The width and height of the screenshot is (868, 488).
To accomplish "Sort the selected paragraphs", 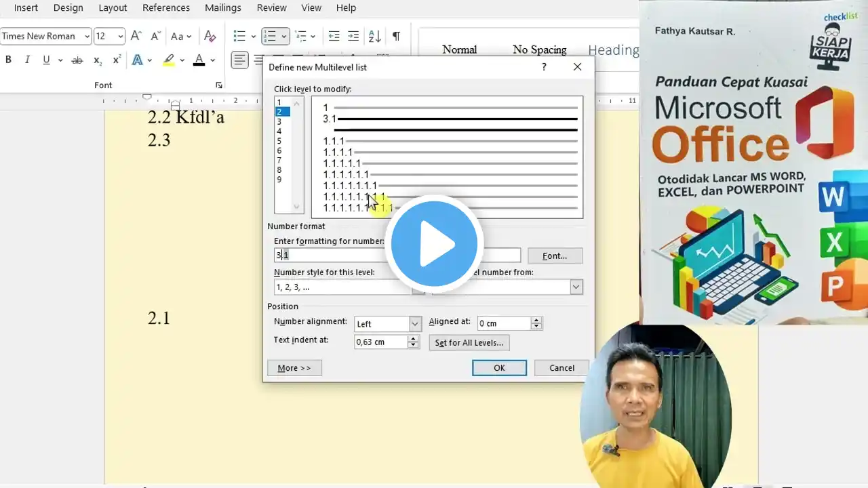I will [x=374, y=36].
